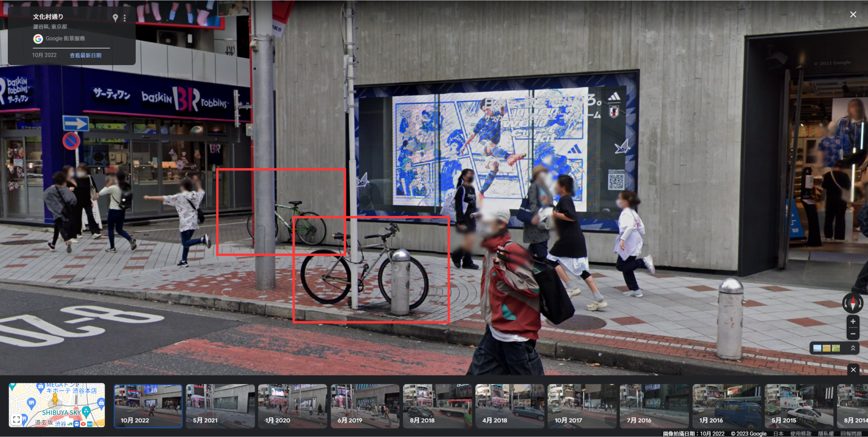Select the 10月 2022 imagery thumbnail

pos(148,406)
